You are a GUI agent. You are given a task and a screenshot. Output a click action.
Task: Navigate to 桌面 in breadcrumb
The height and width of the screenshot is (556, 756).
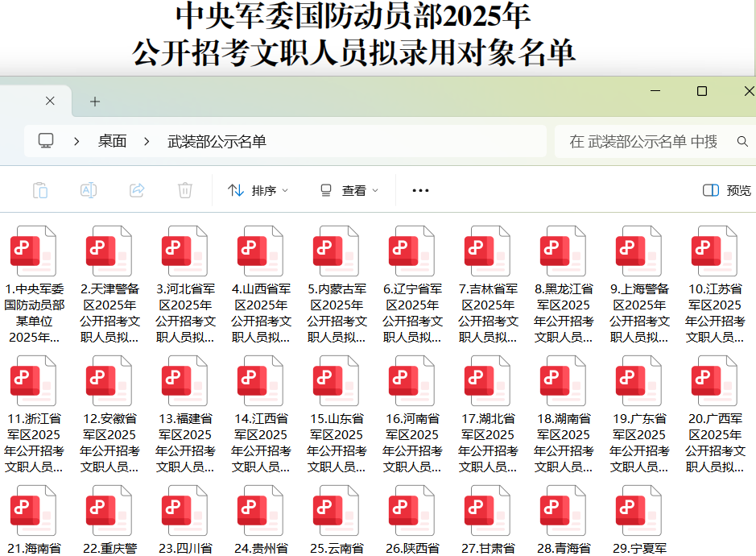tap(112, 142)
